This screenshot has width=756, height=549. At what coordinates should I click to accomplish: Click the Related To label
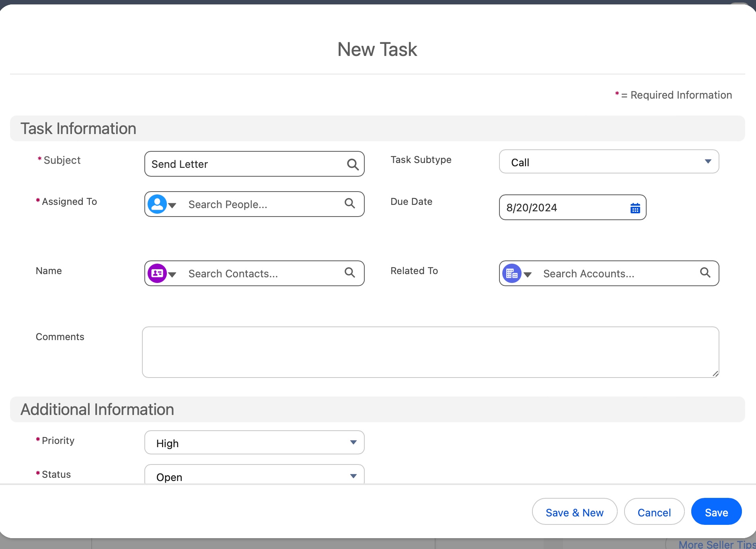click(414, 271)
